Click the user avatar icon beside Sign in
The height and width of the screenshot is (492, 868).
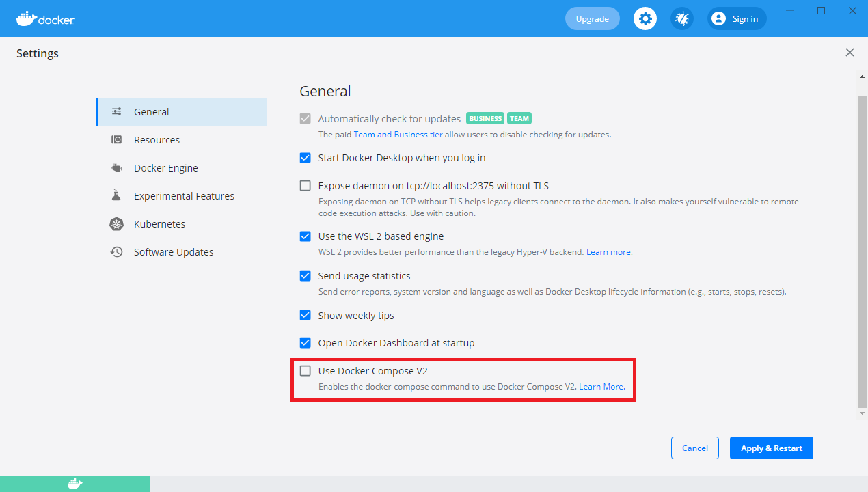click(718, 18)
